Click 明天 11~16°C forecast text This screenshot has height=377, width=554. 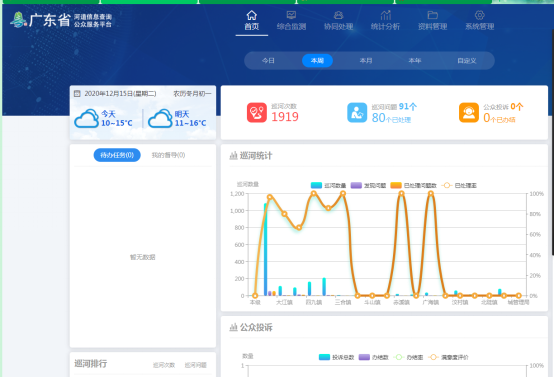(190, 118)
